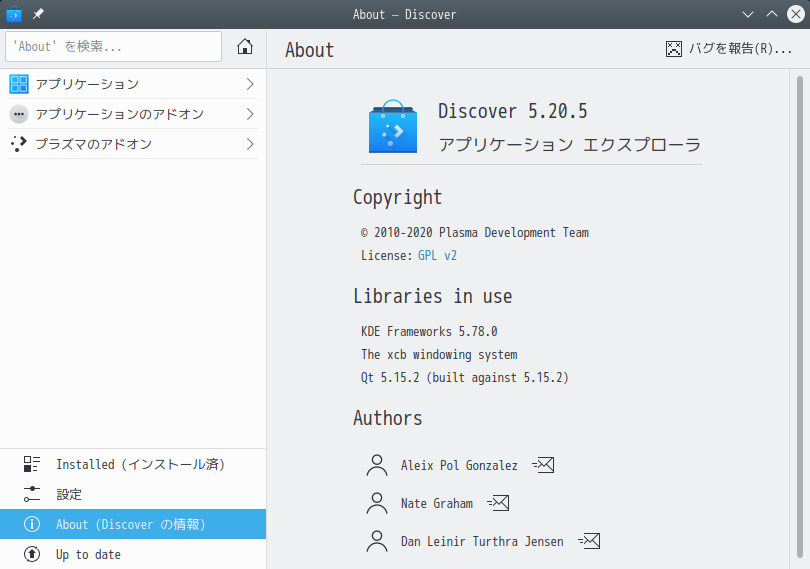Click Aleix Pol Gonzalez's avatar icon
810x569 pixels.
pos(377,465)
